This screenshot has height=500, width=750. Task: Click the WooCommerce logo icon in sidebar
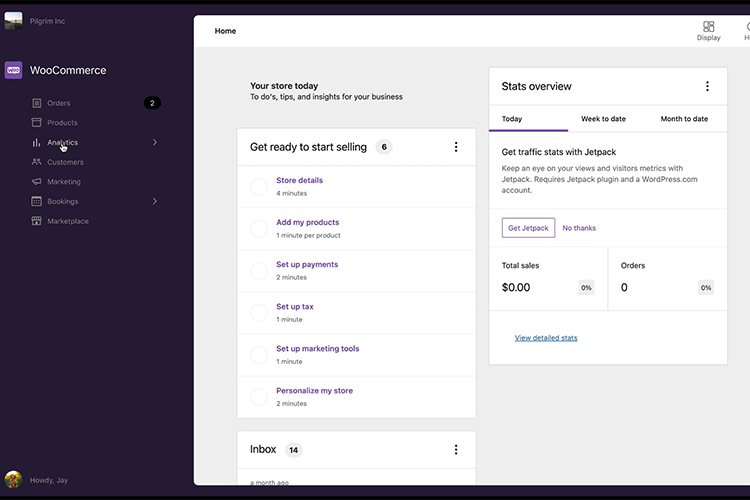tap(14, 70)
